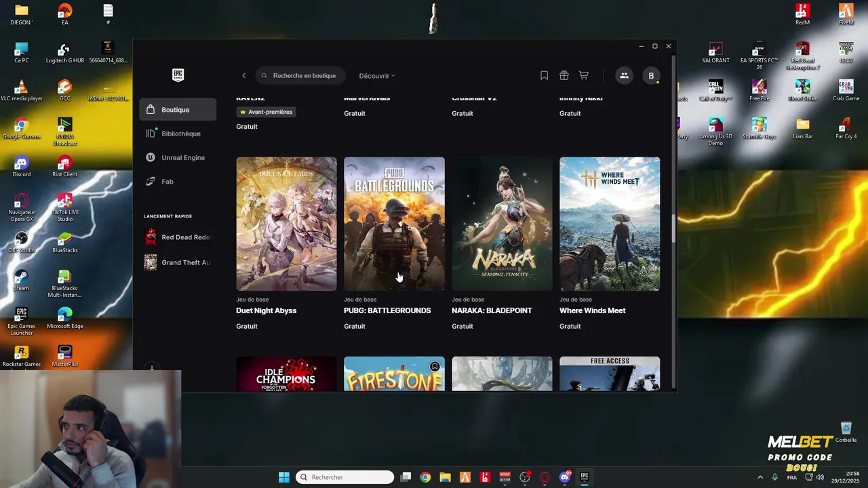Viewport: 868px width, 488px height.
Task: Go back with the launcher's back arrow
Action: (x=243, y=75)
